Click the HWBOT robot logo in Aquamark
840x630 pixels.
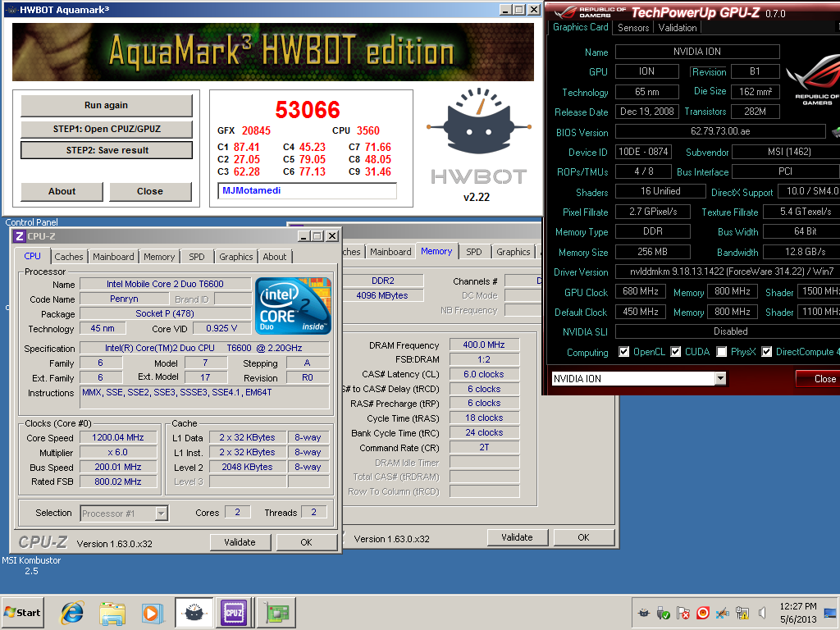478,123
